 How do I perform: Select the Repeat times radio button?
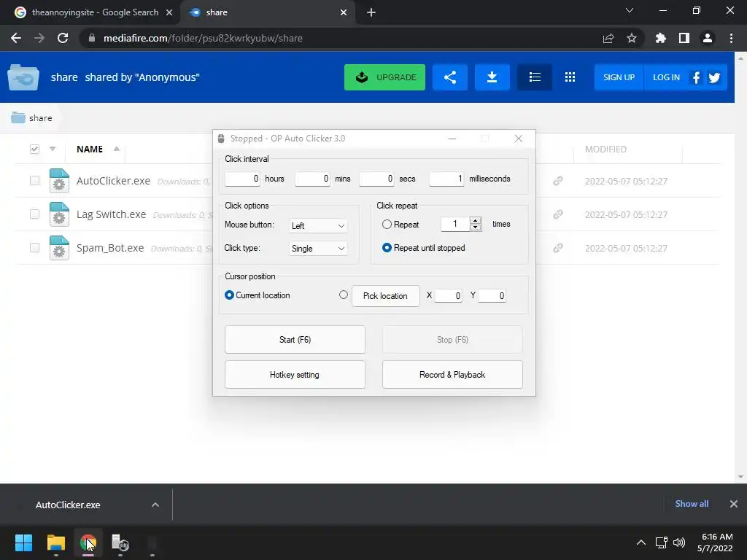point(387,225)
